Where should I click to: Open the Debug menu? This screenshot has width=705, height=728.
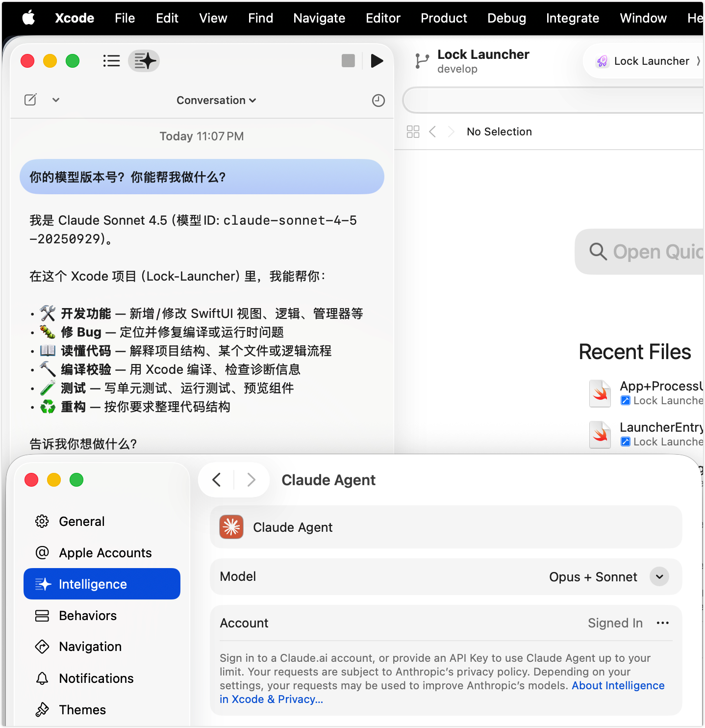coord(506,18)
